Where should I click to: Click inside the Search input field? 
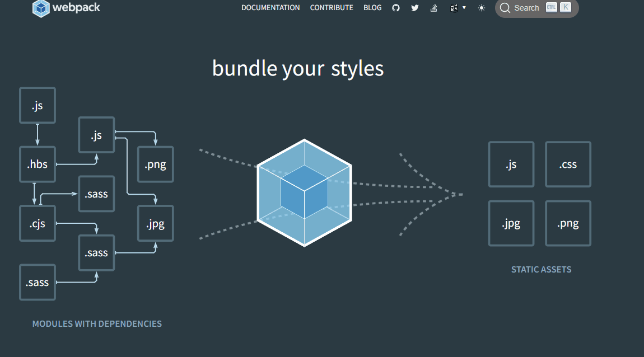(x=527, y=8)
